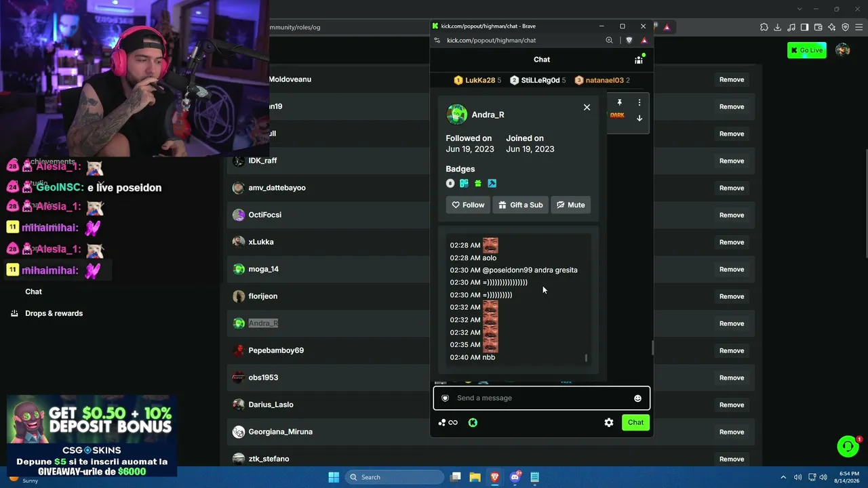Open the Brave hamburger main menu

[x=859, y=27]
